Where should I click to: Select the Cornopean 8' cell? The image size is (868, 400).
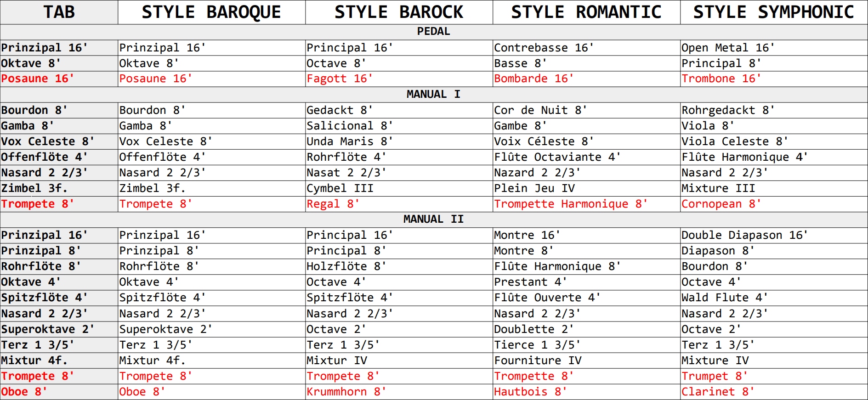[x=720, y=204]
